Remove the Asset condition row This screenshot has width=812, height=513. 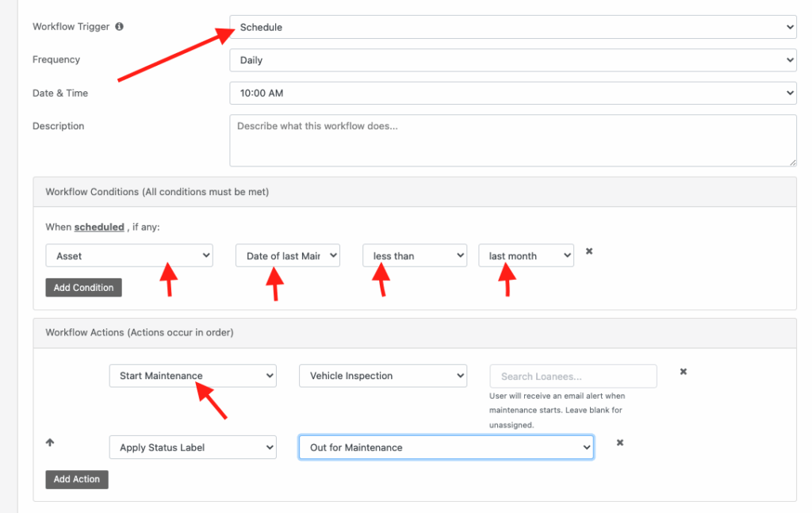588,250
